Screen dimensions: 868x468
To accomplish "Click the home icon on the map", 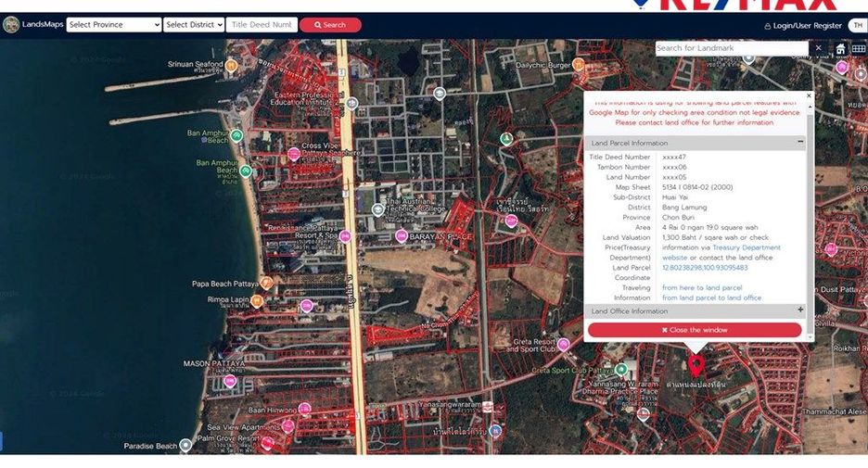I will 841,49.
